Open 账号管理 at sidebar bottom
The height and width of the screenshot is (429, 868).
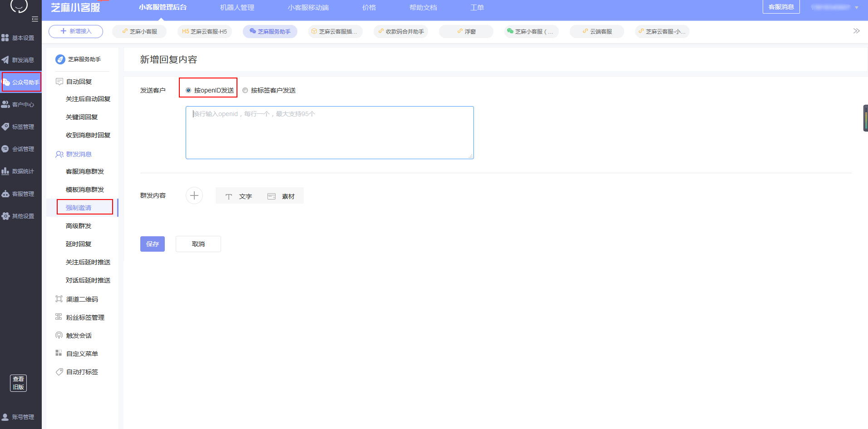(x=21, y=417)
